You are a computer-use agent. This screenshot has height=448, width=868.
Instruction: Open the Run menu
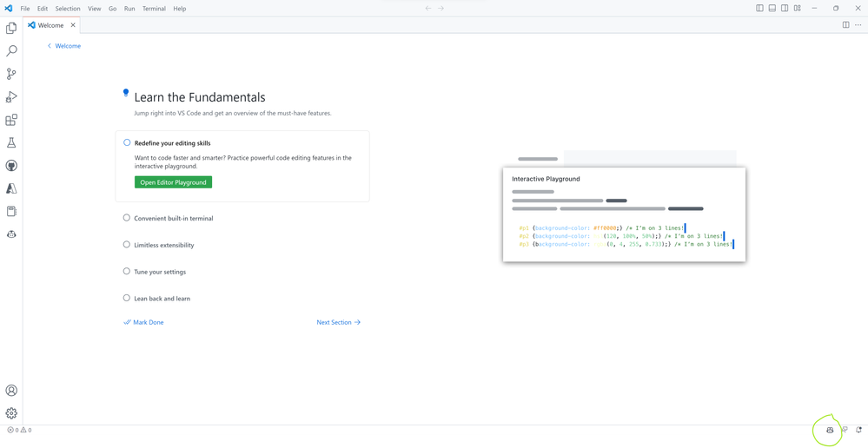[129, 9]
